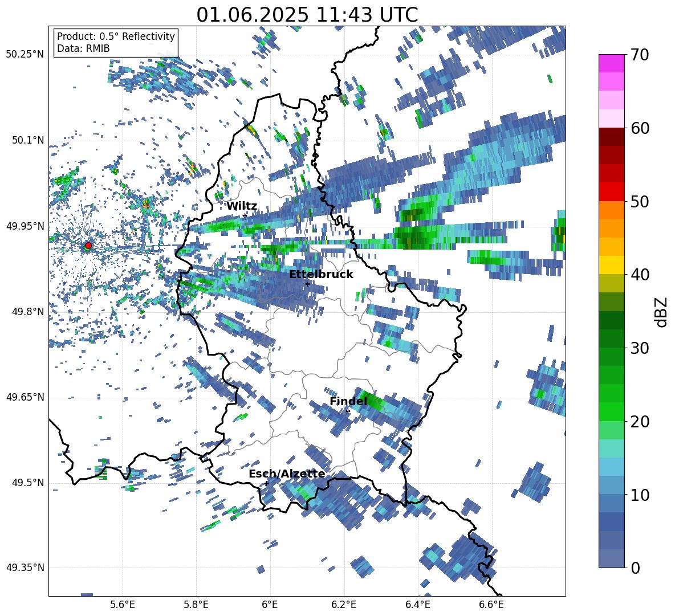675x616 pixels.
Task: Click the Ettelbruck city label
Action: [x=321, y=275]
